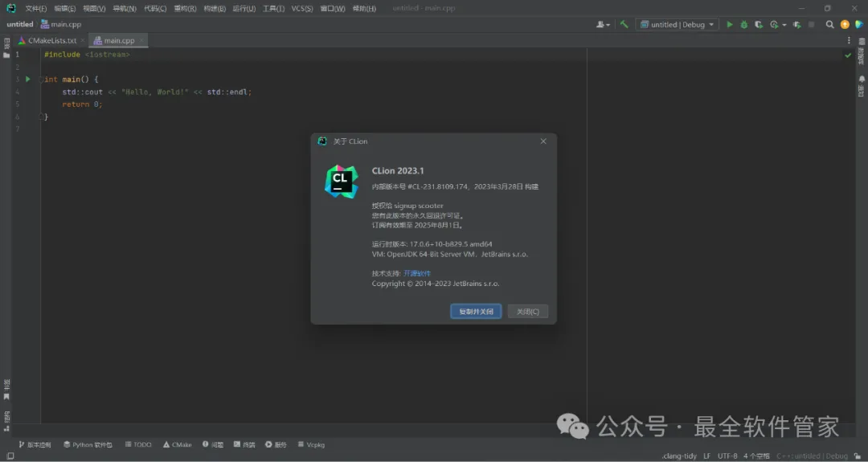Open Structure tool window on left strip
868x462 pixels.
pyautogui.click(x=6, y=421)
